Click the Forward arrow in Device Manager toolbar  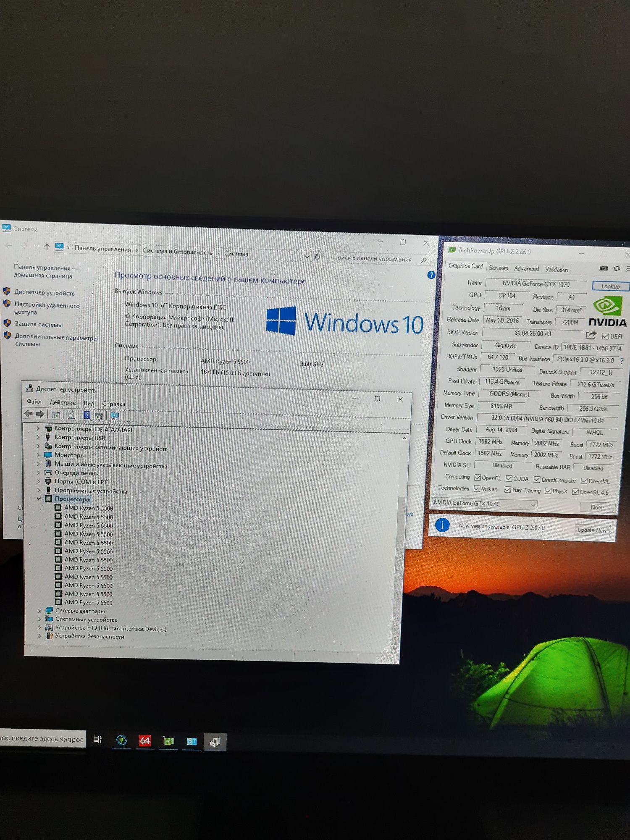coord(40,414)
